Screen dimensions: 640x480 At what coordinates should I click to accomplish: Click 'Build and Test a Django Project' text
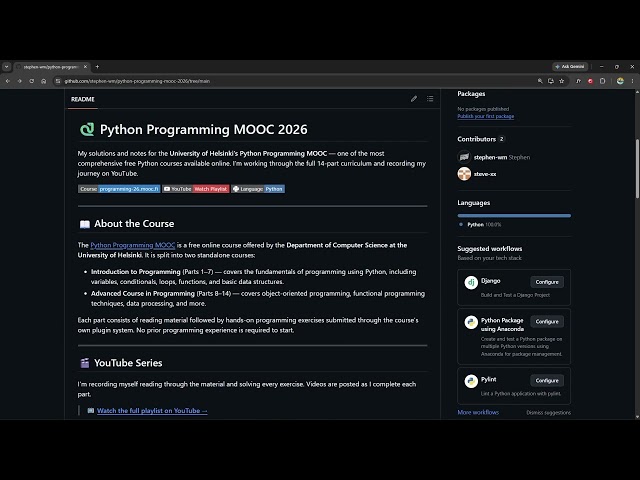[x=515, y=295]
